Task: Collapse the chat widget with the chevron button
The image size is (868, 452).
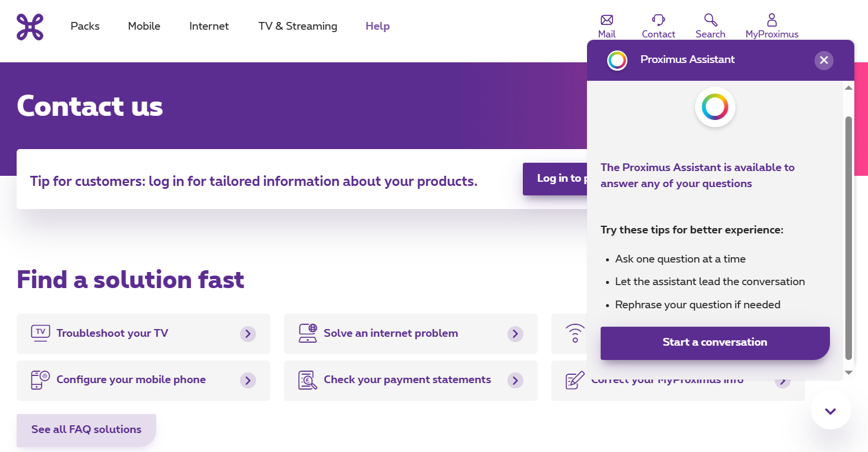Action: 831,410
